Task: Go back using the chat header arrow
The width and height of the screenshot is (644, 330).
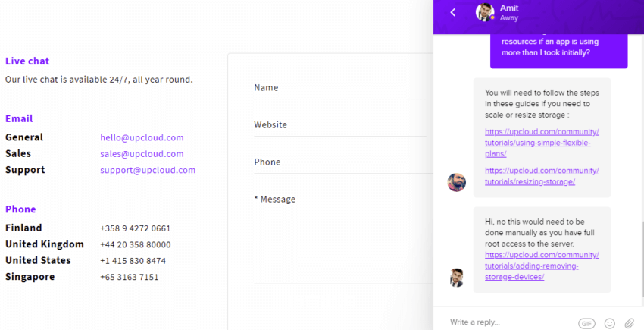Action: (x=453, y=12)
